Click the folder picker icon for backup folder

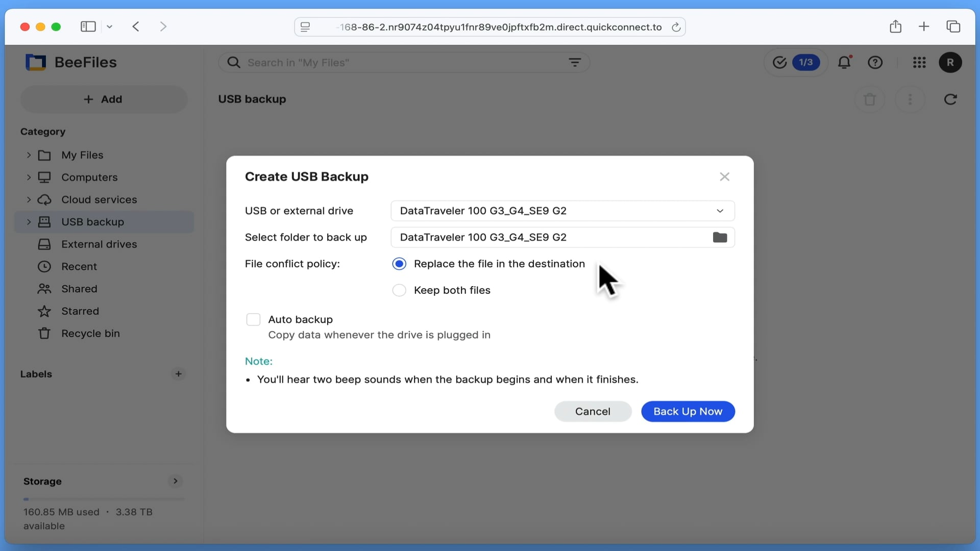coord(720,237)
